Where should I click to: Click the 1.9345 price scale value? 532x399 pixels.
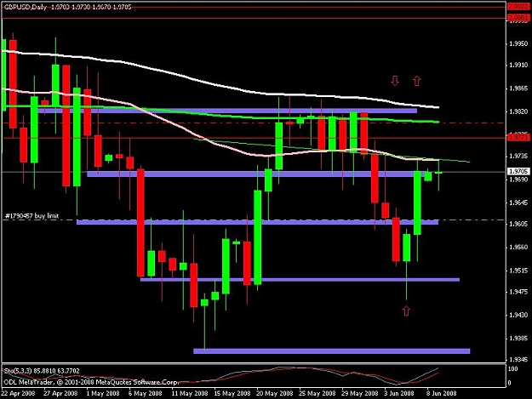point(518,359)
